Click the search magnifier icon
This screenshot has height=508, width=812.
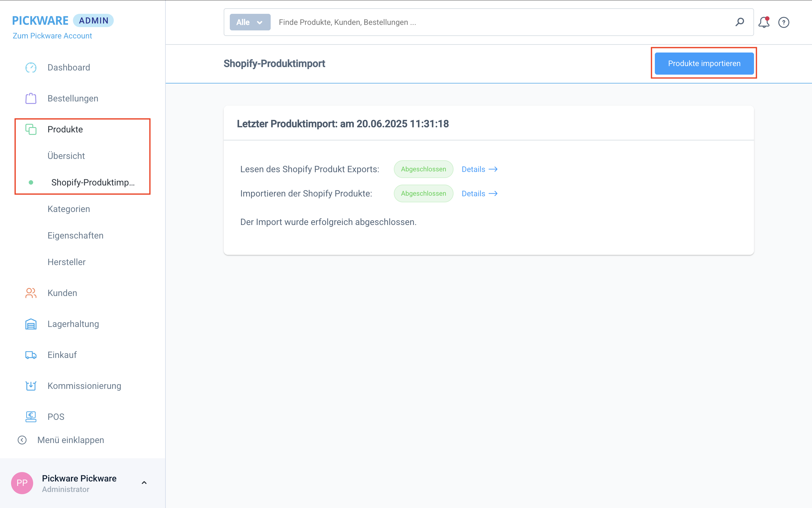click(x=739, y=22)
